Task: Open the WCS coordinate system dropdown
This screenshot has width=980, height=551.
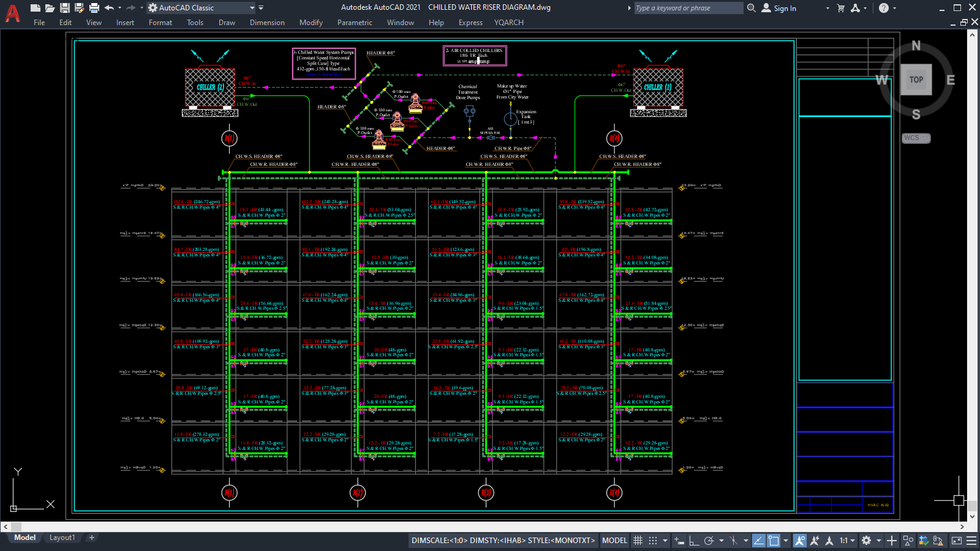Action: coord(916,138)
